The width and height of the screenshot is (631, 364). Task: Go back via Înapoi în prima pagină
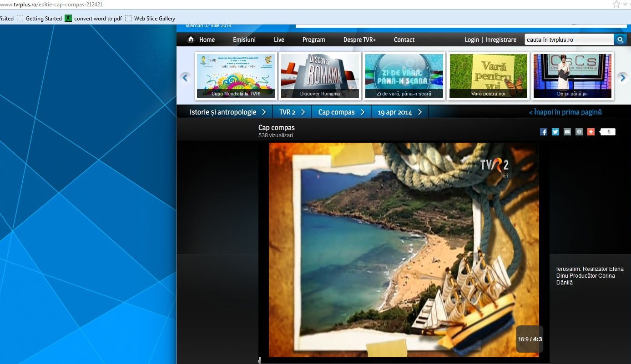(565, 112)
